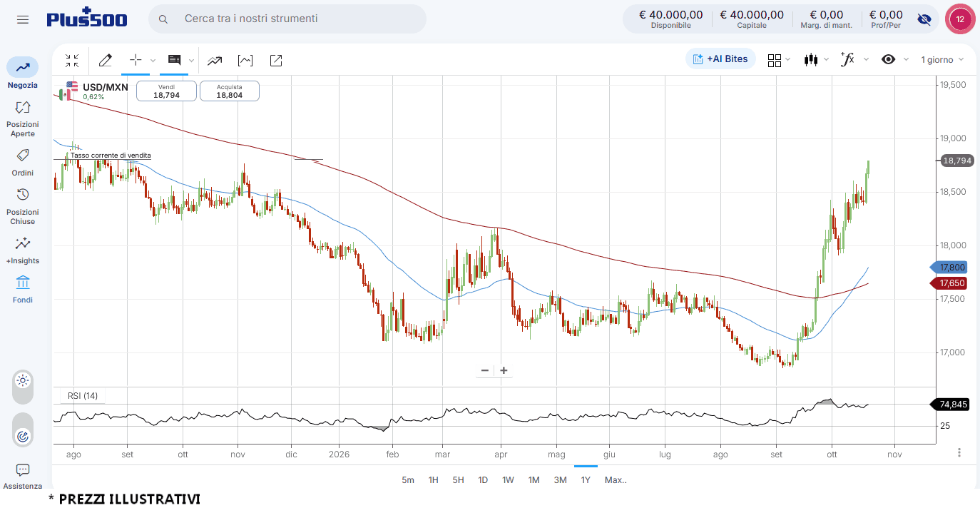This screenshot has height=508, width=980.
Task: Open the Assistenza chat
Action: click(23, 476)
